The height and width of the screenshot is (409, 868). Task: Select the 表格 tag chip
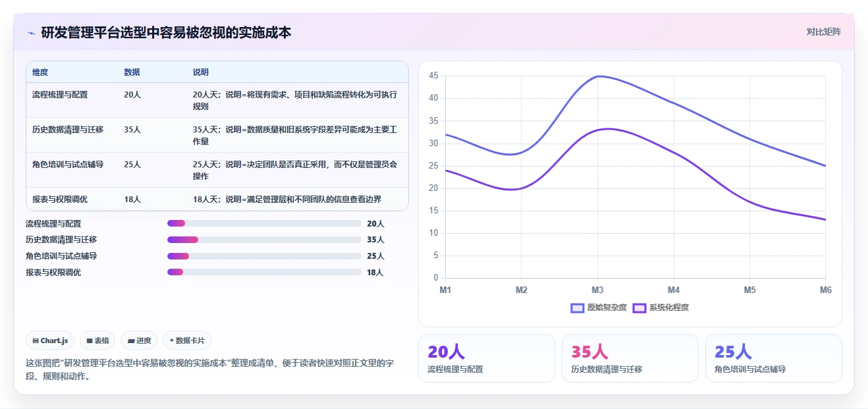pyautogui.click(x=97, y=341)
